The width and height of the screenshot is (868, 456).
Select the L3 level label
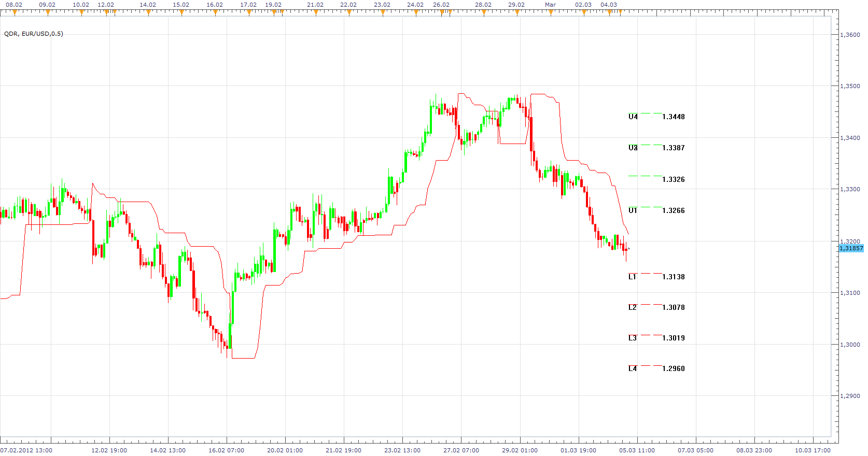click(633, 338)
